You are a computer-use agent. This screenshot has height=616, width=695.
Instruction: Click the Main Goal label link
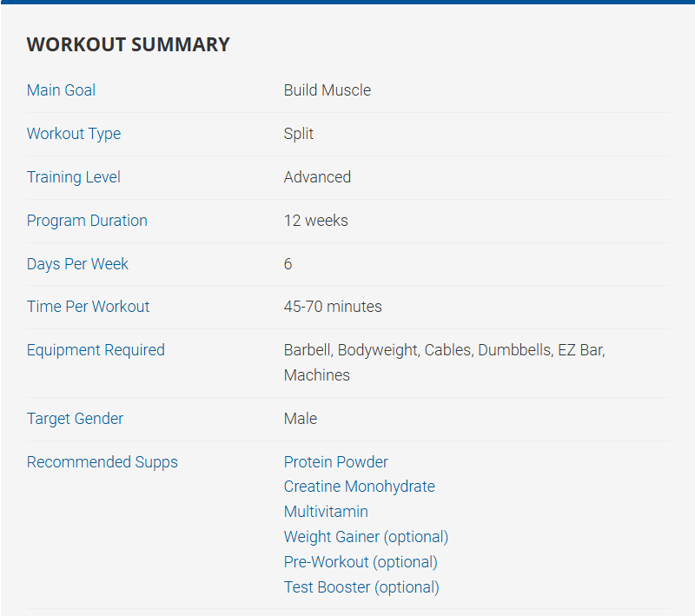coord(62,90)
